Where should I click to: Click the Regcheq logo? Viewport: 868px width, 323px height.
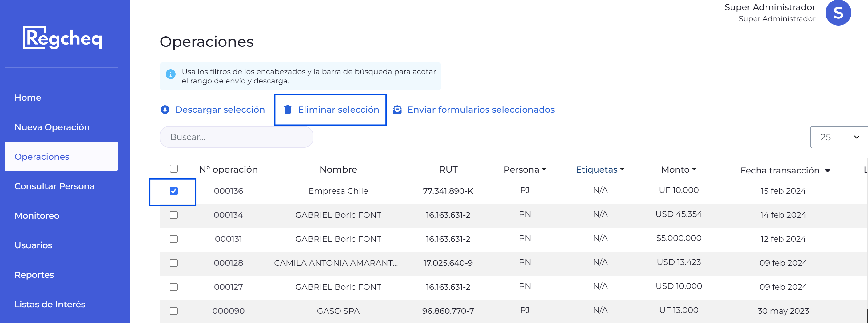click(x=63, y=38)
